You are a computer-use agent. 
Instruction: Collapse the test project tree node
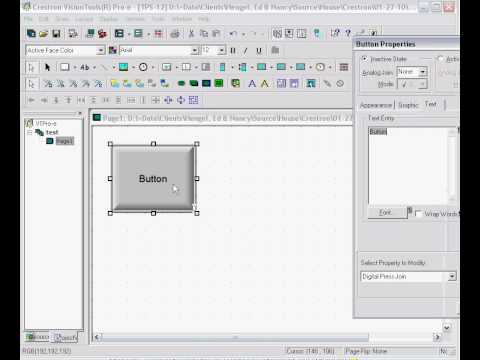pyautogui.click(x=30, y=133)
